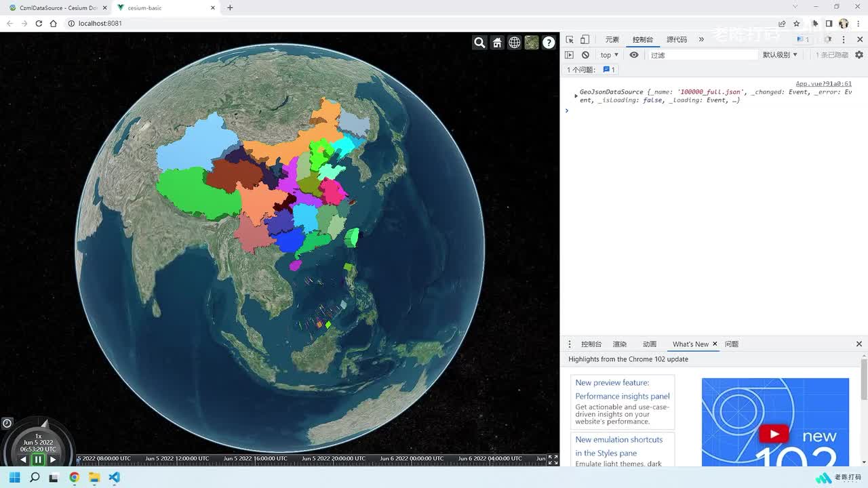Select the What's New drawer tab
The height and width of the screenshot is (488, 868).
pos(690,344)
